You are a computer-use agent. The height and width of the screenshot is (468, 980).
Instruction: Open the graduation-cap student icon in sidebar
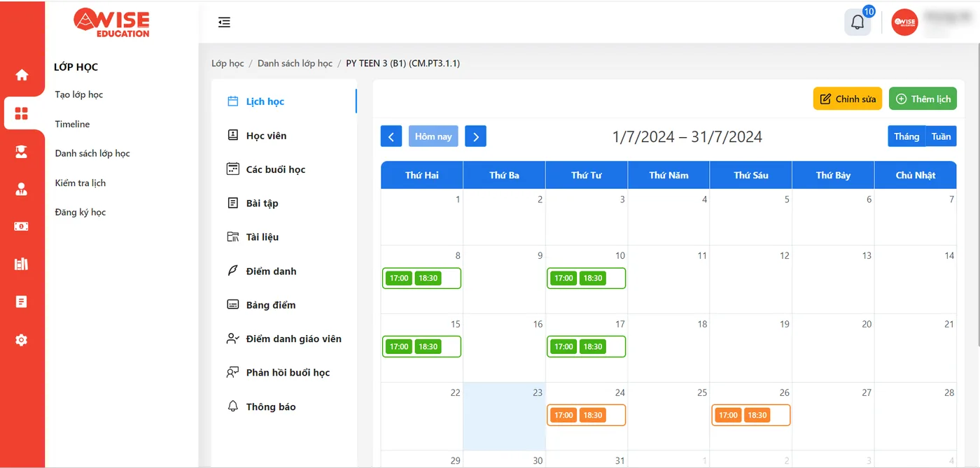tap(22, 152)
